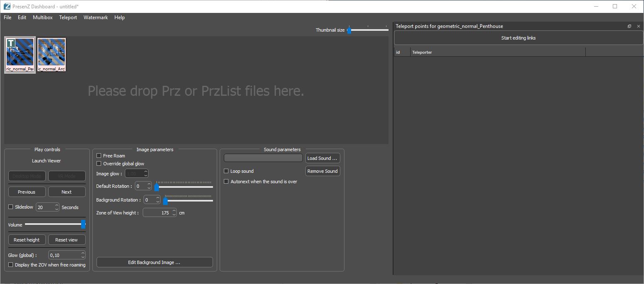Go to Next image

coord(67,192)
